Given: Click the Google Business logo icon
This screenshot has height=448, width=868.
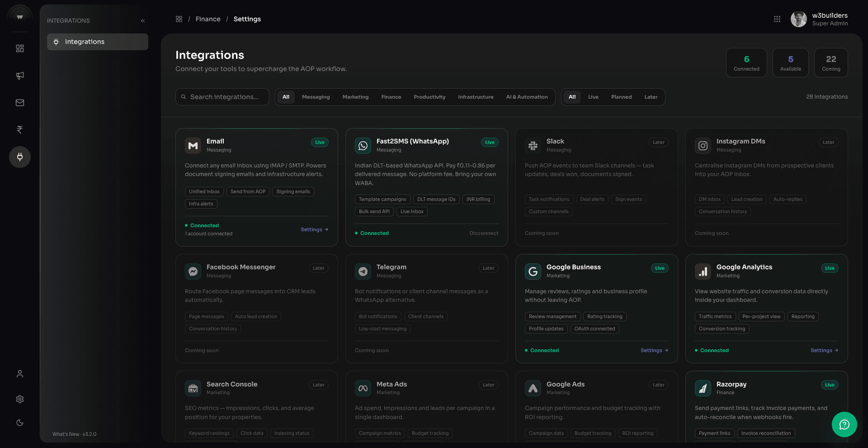Looking at the screenshot, I should tap(533, 272).
